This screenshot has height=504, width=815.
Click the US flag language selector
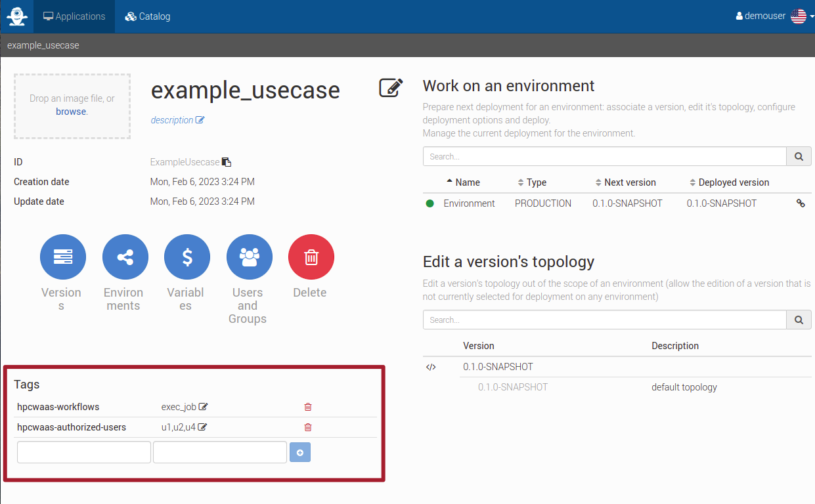coord(799,16)
